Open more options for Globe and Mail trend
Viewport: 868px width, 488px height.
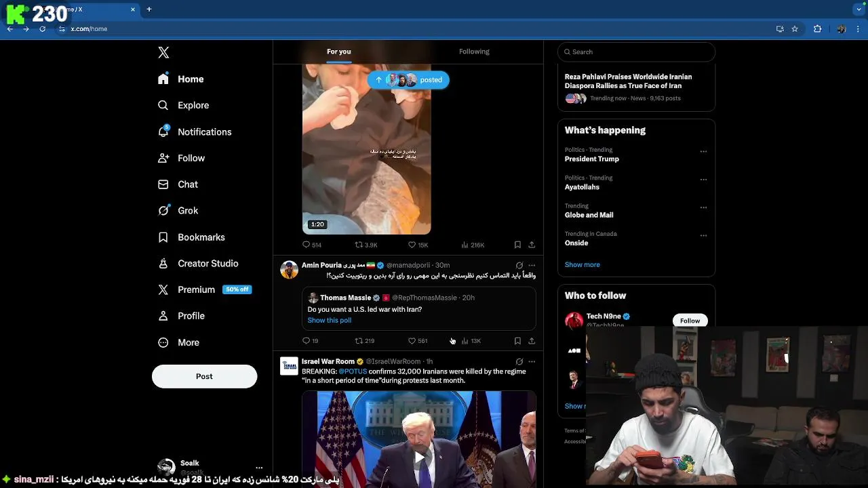click(703, 207)
